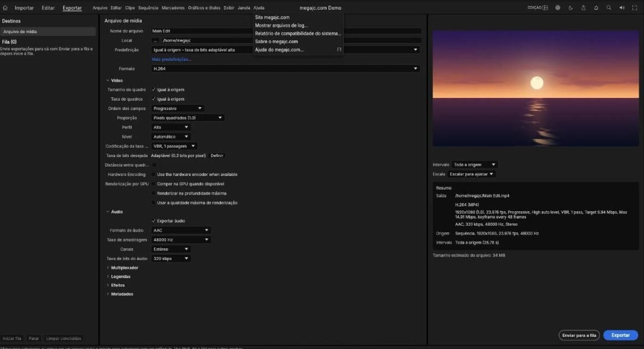Switch to Editar tab beside Importar
This screenshot has height=349, width=644.
tap(48, 8)
